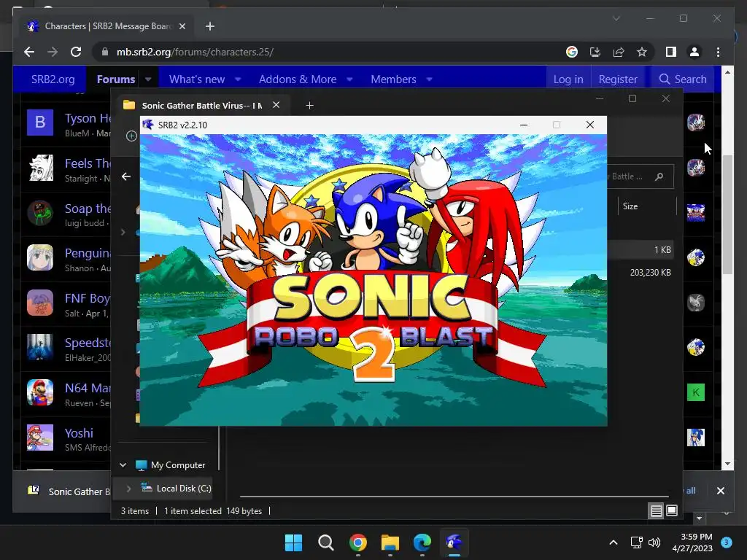Click Explorer search magnifier icon
Image resolution: width=747 pixels, height=560 pixels.
click(659, 176)
